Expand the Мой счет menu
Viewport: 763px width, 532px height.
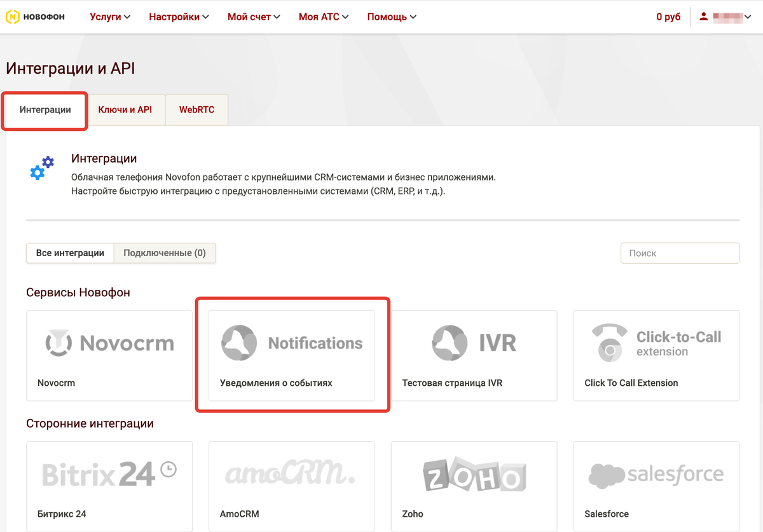click(x=254, y=17)
